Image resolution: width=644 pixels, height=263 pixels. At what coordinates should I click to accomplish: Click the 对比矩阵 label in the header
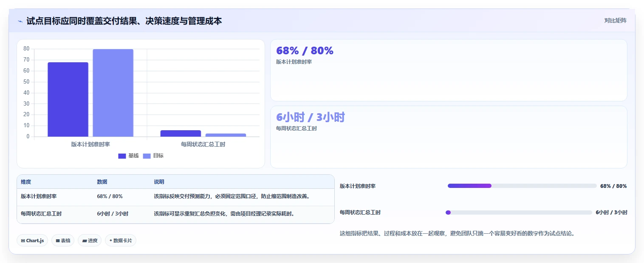tap(615, 20)
